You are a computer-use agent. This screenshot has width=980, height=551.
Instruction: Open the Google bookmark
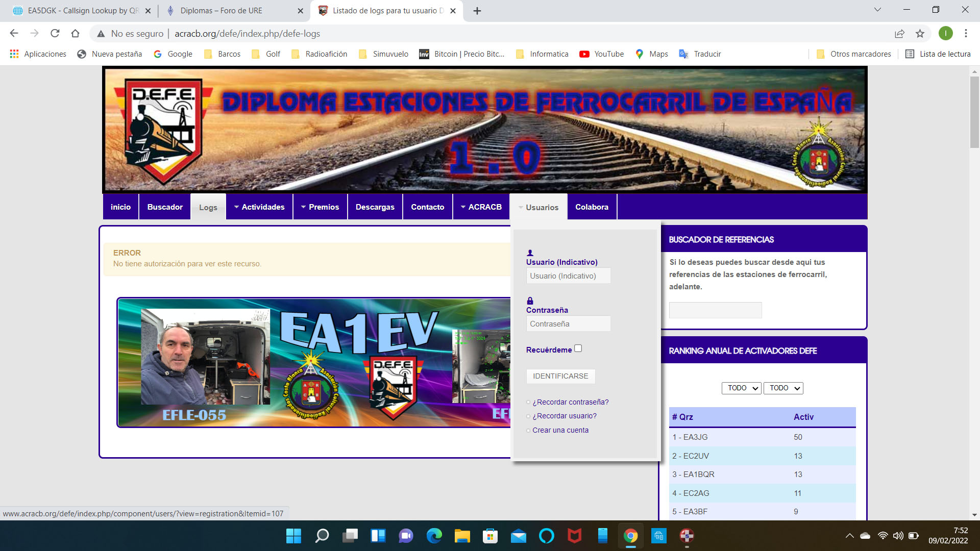click(174, 54)
